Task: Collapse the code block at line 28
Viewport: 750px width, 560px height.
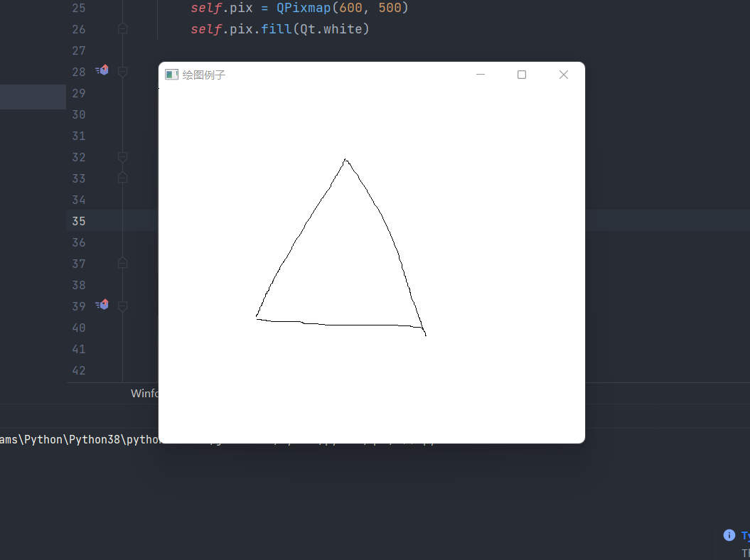Action: coord(122,72)
